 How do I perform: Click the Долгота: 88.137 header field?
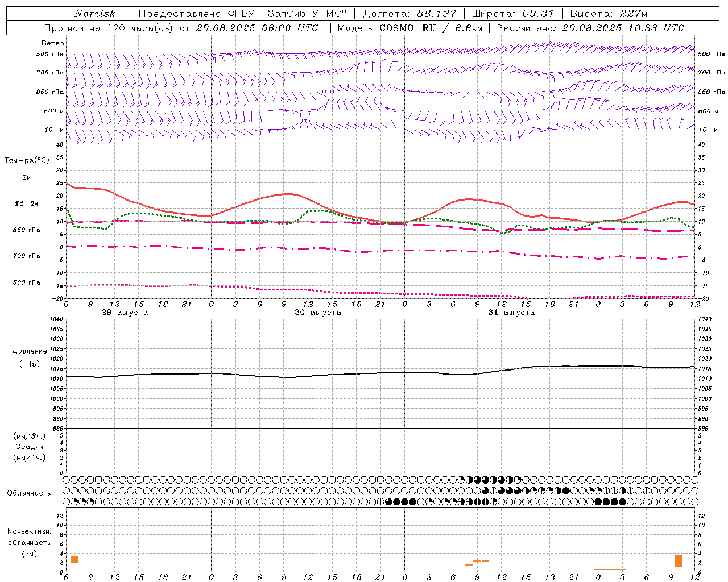coord(409,14)
